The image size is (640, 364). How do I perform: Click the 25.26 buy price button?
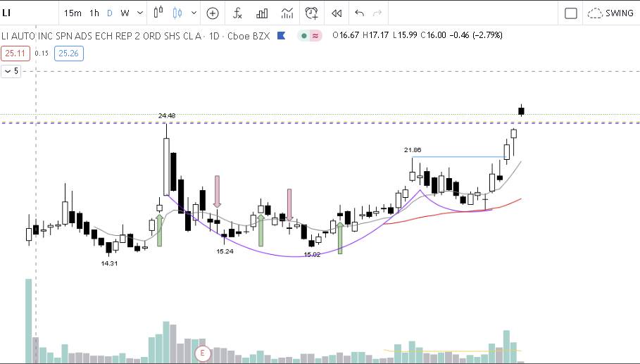(x=68, y=54)
